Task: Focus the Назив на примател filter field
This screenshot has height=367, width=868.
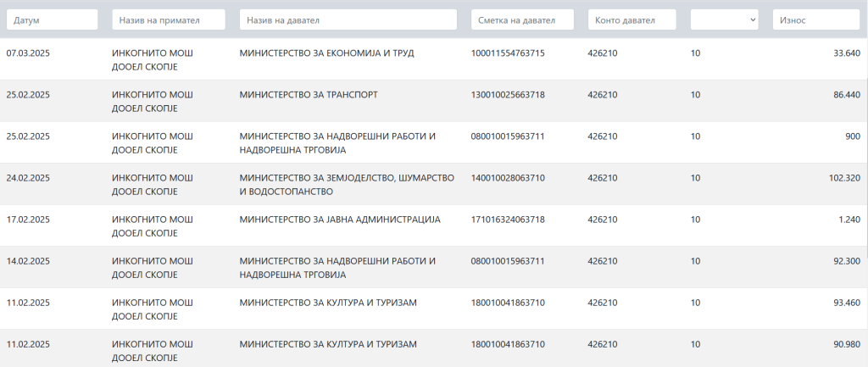Action: pyautogui.click(x=169, y=19)
